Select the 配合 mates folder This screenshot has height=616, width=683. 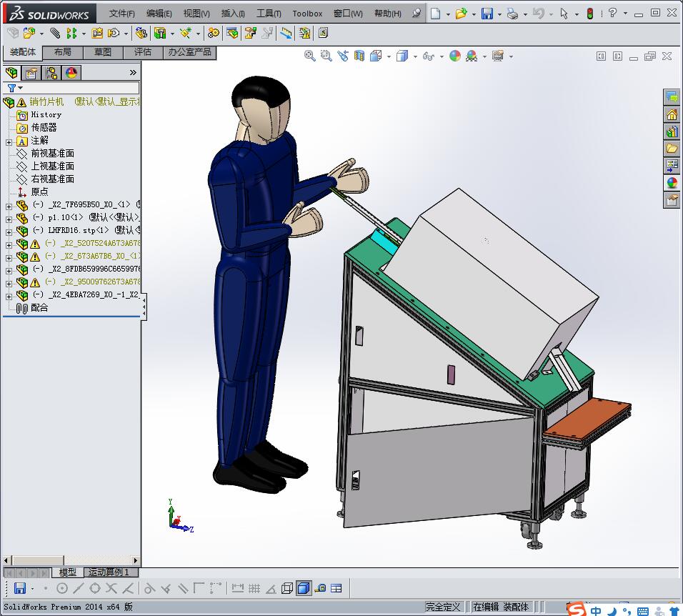pyautogui.click(x=39, y=307)
